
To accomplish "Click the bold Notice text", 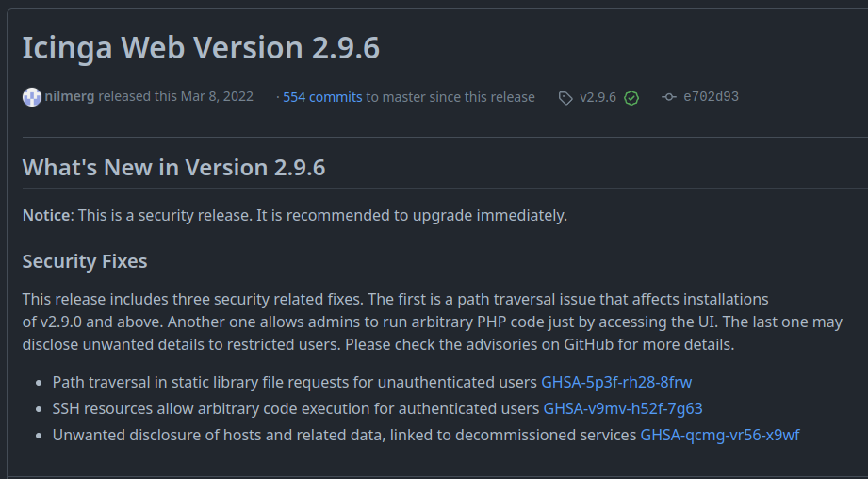I will click(46, 216).
